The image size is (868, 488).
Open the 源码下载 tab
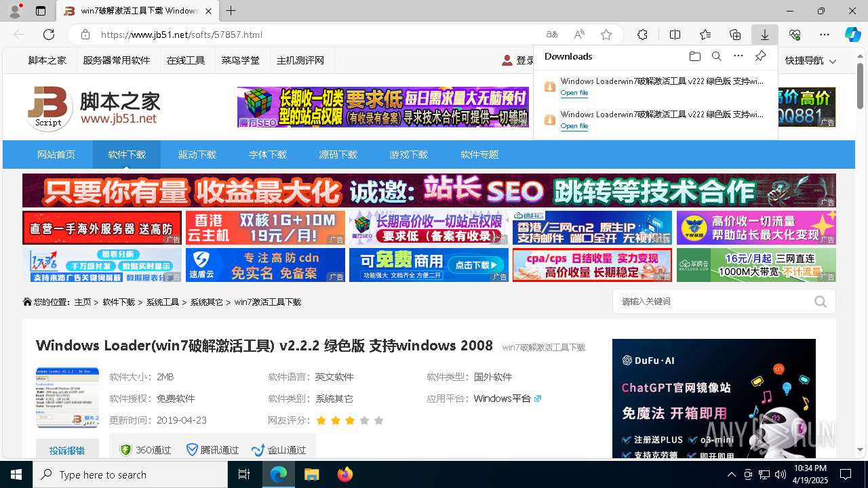click(338, 155)
